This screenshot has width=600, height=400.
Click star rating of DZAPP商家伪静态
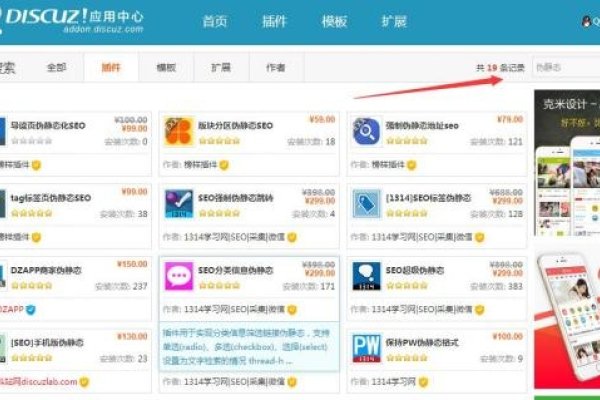click(31, 286)
